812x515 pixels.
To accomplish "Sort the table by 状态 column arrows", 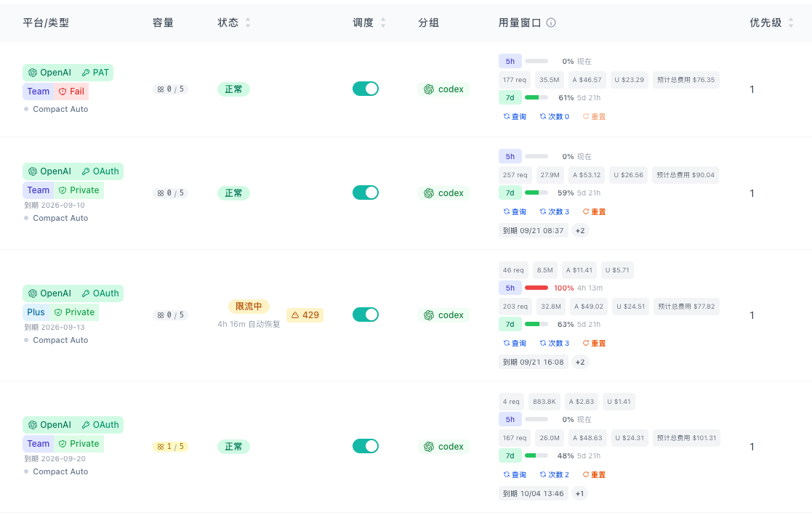I will pyautogui.click(x=248, y=23).
